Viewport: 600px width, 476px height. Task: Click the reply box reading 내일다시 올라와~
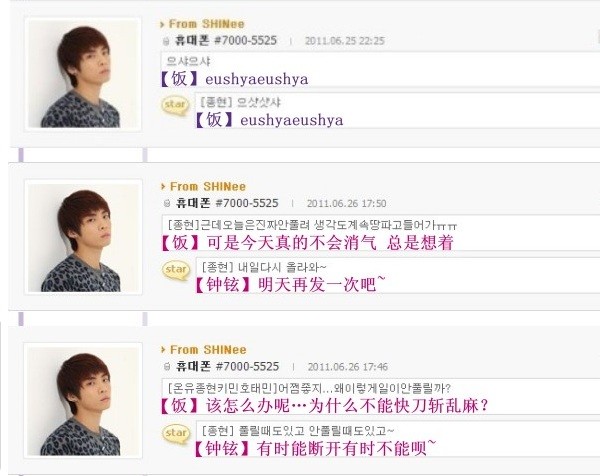(x=398, y=275)
